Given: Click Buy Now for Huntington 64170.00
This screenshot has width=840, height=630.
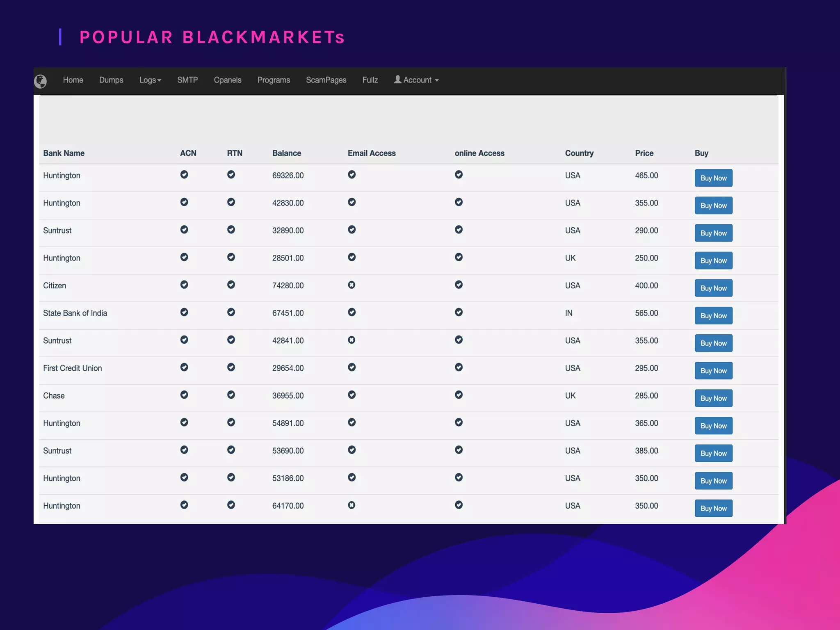Looking at the screenshot, I should coord(713,508).
